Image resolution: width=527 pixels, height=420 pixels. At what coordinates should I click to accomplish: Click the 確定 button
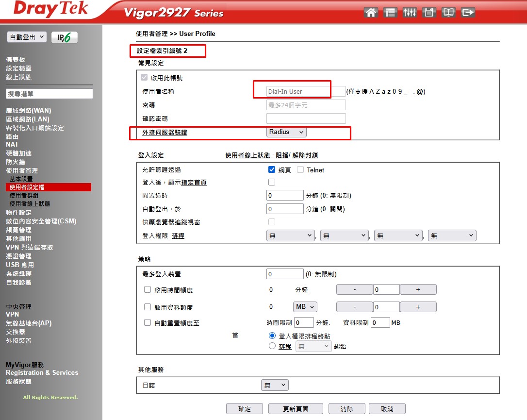[x=245, y=409]
